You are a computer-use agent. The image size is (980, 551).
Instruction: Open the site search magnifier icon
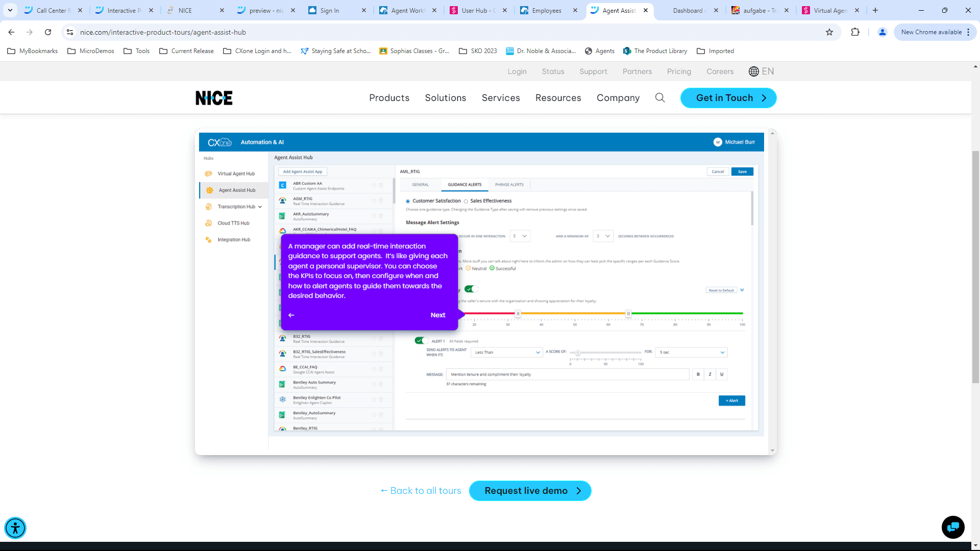click(660, 97)
